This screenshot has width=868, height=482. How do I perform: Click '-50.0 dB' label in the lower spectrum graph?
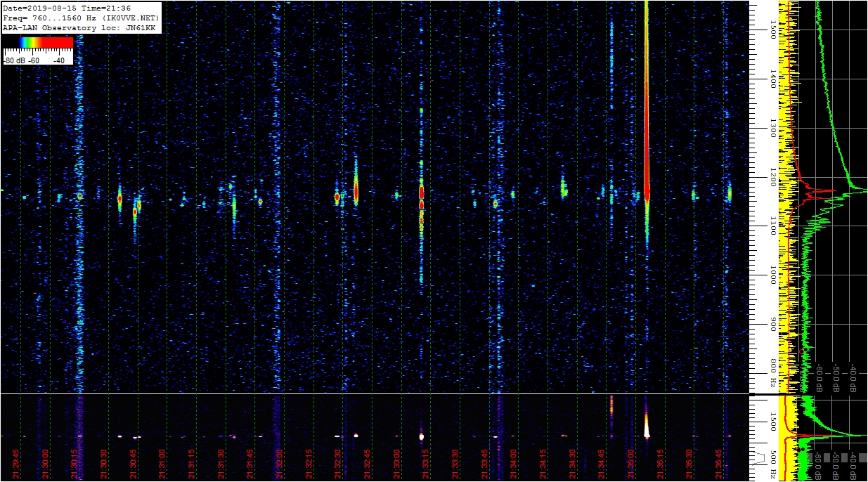coord(836,467)
